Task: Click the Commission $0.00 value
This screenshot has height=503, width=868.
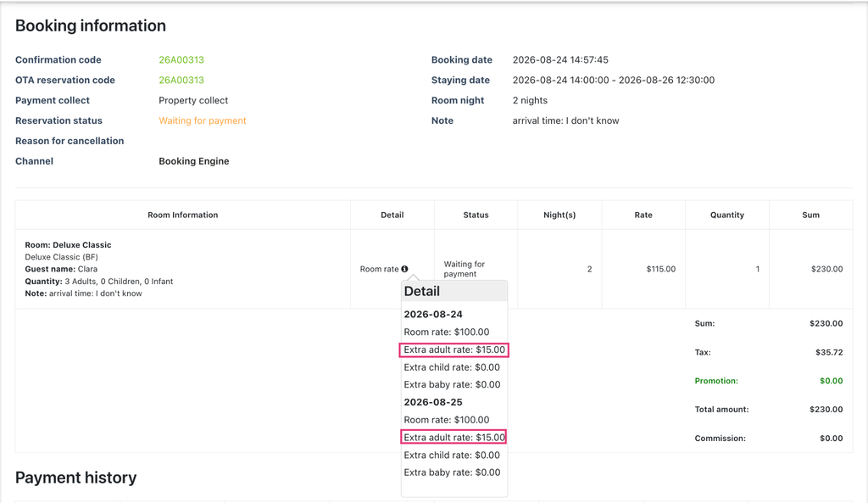Action: pos(832,439)
